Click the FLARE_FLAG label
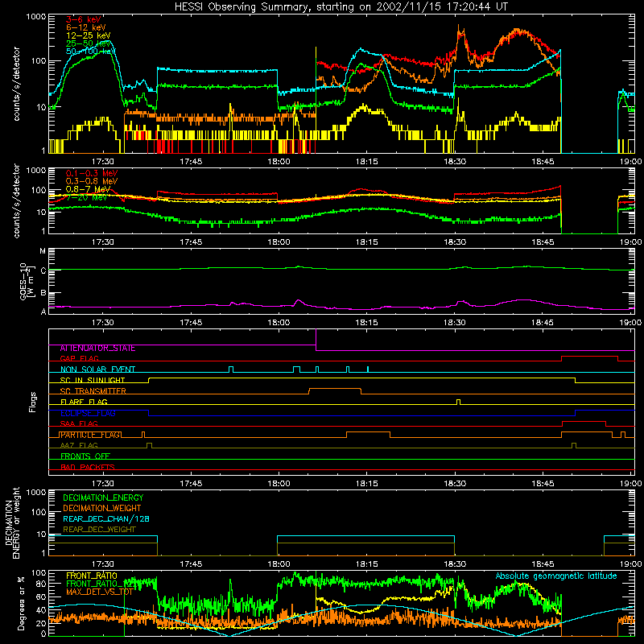The width and height of the screenshot is (644, 644). [x=84, y=402]
